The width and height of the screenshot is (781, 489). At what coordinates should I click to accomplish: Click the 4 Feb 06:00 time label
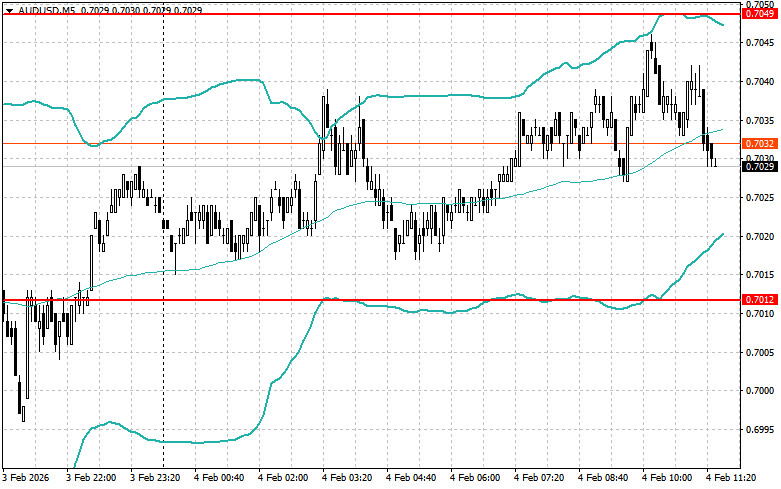pos(475,478)
